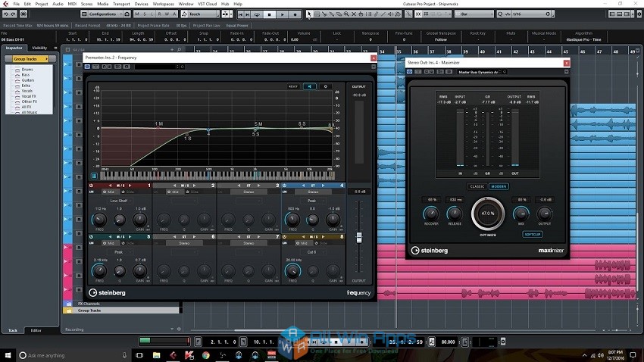Open the Devices menu
The image size is (644, 362).
point(141,4)
